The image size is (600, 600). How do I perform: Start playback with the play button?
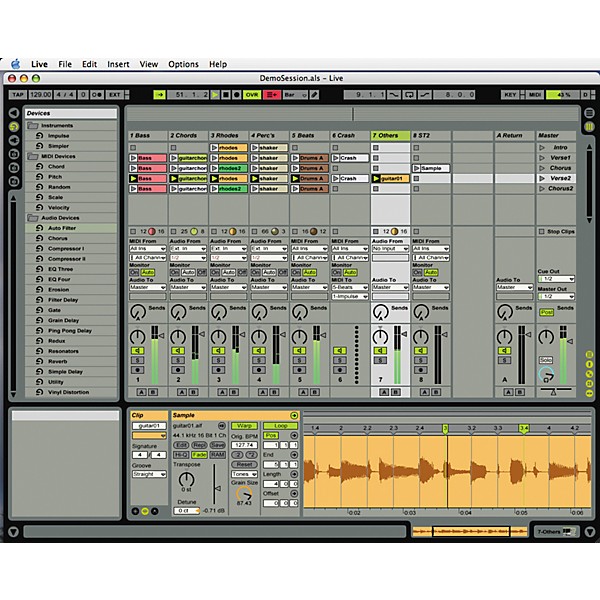[x=215, y=95]
